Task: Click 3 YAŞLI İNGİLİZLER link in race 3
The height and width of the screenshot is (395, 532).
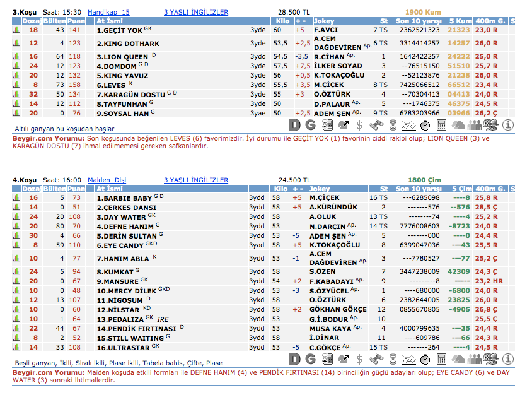Action: (x=196, y=12)
